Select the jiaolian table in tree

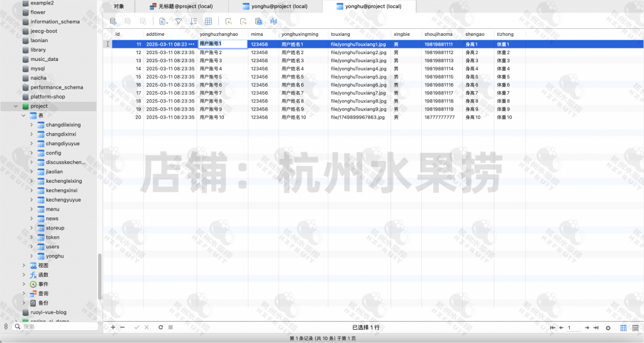[54, 171]
